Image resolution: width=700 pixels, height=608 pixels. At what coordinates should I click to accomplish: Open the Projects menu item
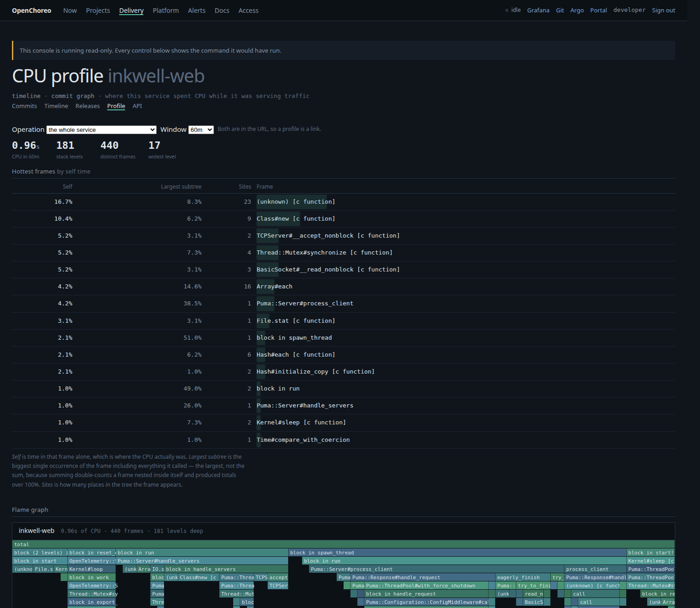[x=98, y=11]
